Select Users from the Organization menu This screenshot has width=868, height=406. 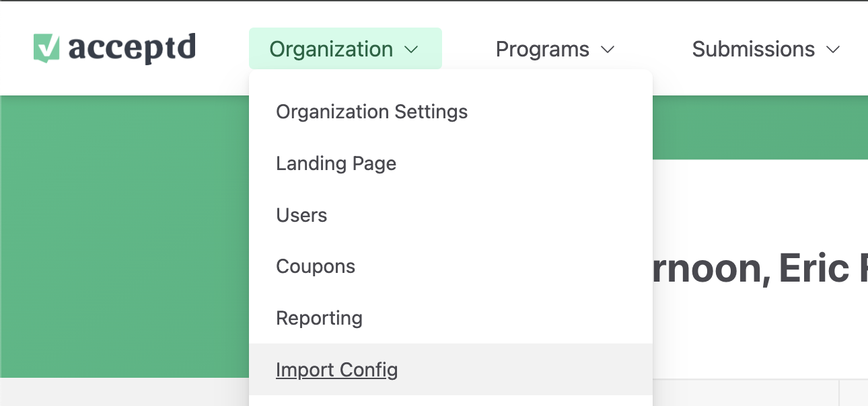(x=301, y=215)
